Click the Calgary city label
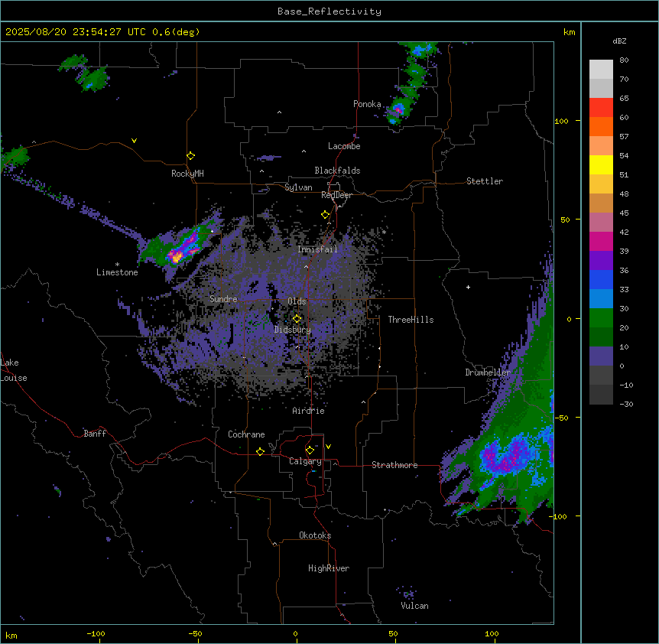659x644 pixels. 305,461
